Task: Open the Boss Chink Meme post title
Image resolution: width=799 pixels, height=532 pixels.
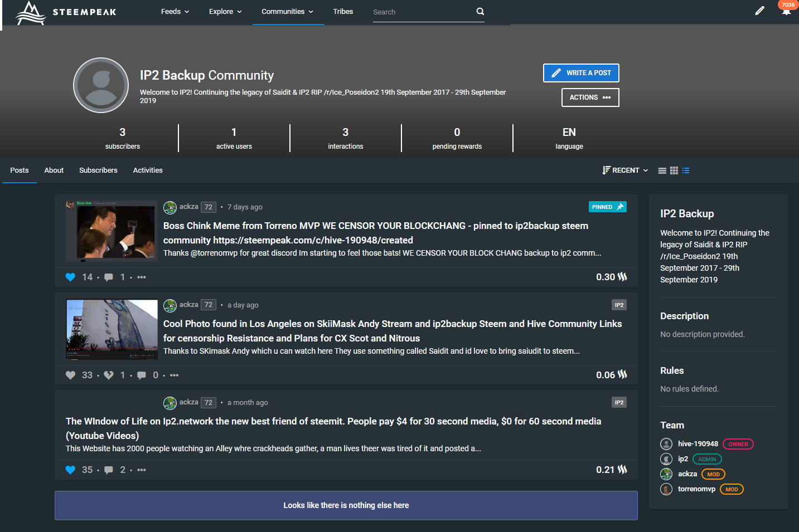Action: 376,233
